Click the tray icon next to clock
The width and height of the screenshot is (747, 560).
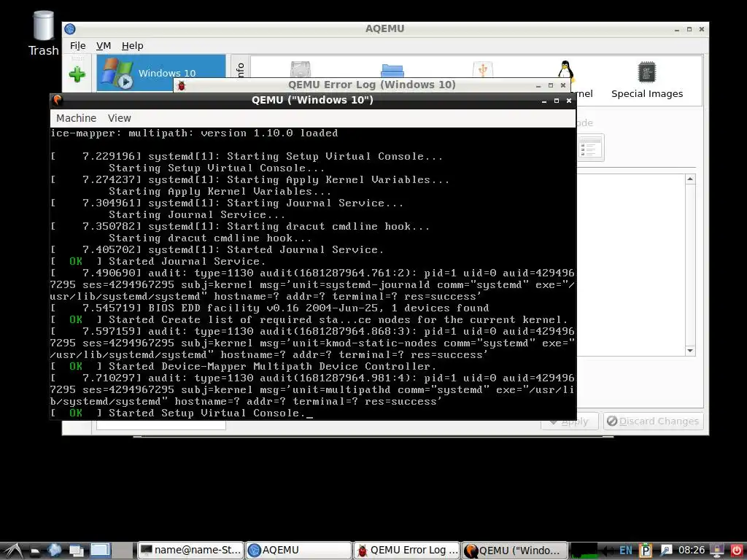(666, 551)
